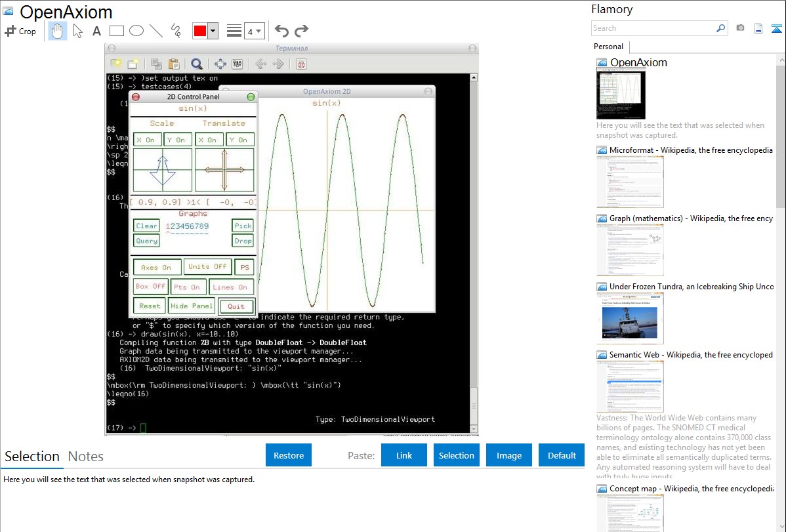The height and width of the screenshot is (532, 786).
Task: Click the Pick button
Action: point(243,226)
